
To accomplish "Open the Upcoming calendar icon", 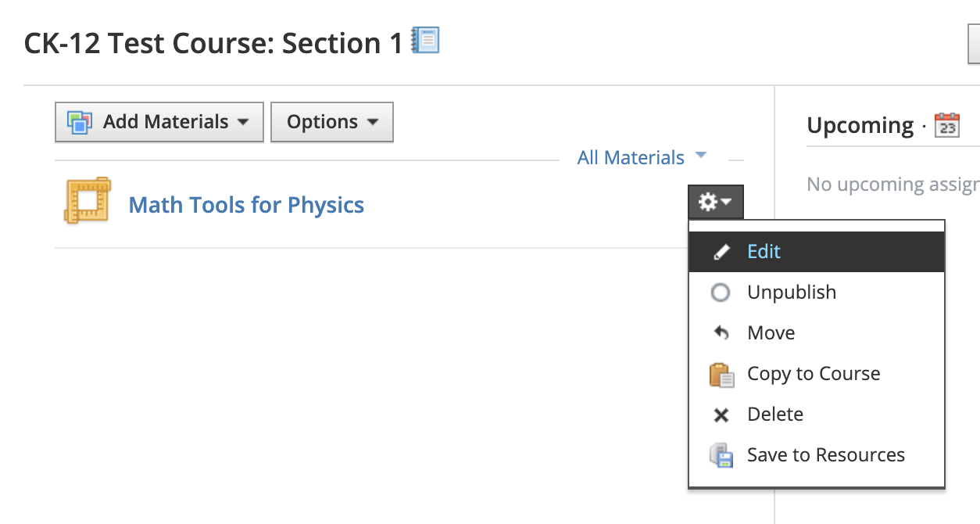I will click(946, 125).
